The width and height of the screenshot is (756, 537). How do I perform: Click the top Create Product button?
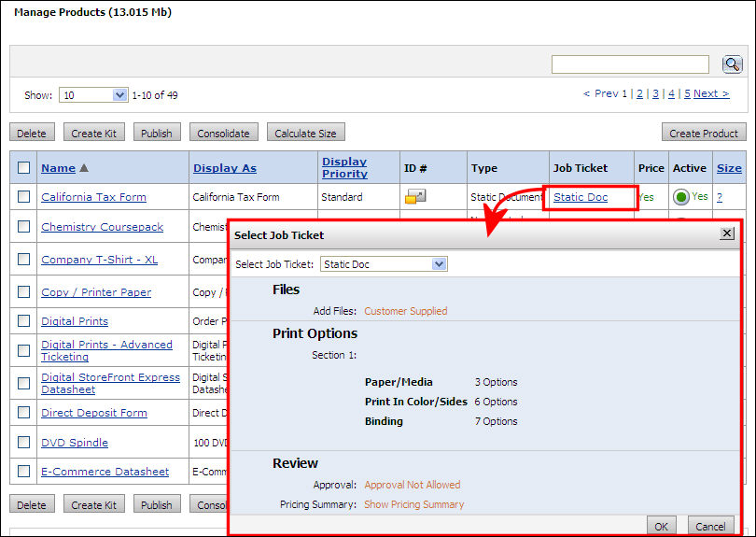pyautogui.click(x=704, y=133)
